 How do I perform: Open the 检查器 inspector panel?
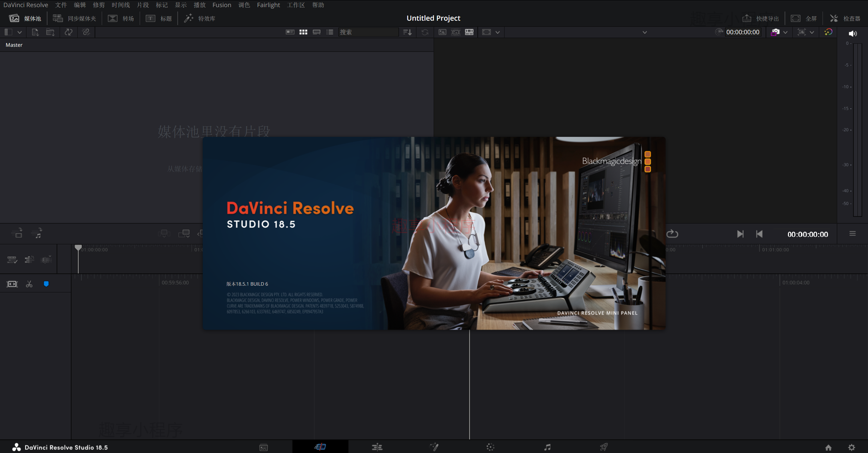(845, 18)
